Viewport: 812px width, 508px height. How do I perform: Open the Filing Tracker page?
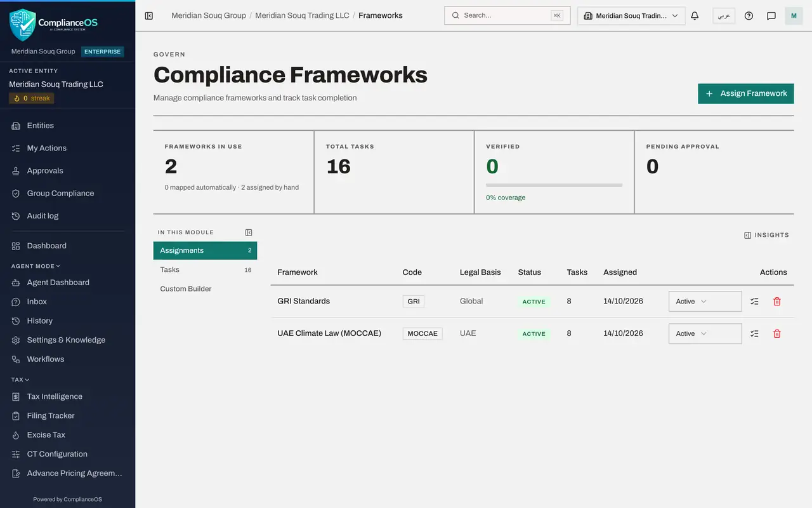67,416
